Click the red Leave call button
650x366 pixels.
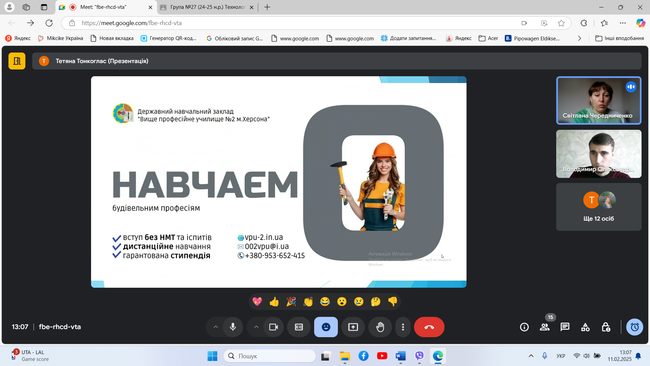tap(429, 327)
